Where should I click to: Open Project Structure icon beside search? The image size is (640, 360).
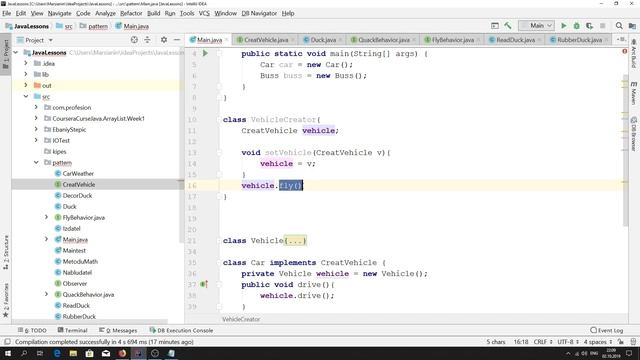(x=632, y=26)
